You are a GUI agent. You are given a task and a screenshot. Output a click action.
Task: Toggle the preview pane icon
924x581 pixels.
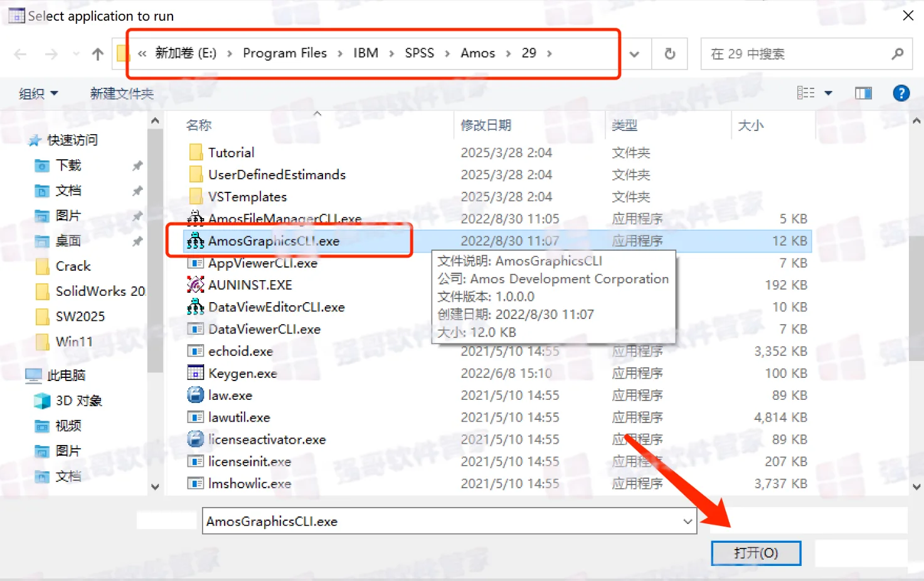point(863,93)
